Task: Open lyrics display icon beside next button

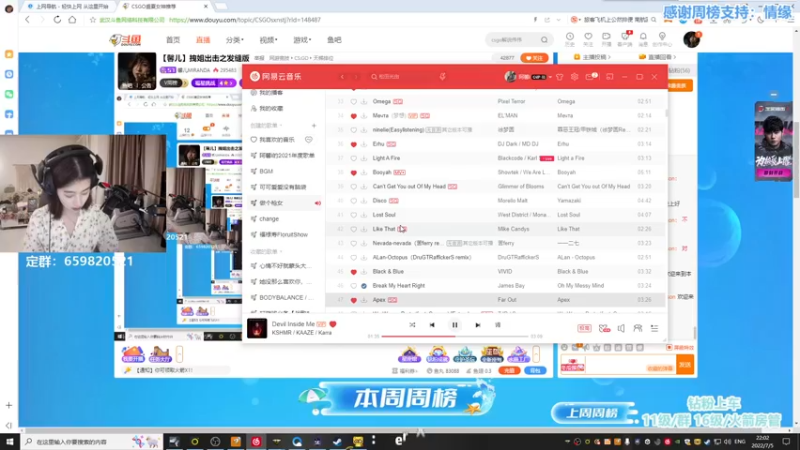Action: coord(498,325)
